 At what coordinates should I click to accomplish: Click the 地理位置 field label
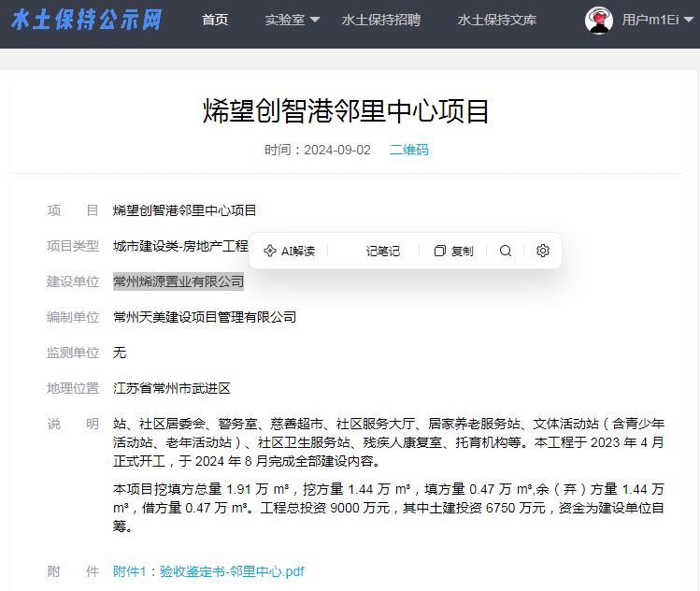(x=73, y=388)
